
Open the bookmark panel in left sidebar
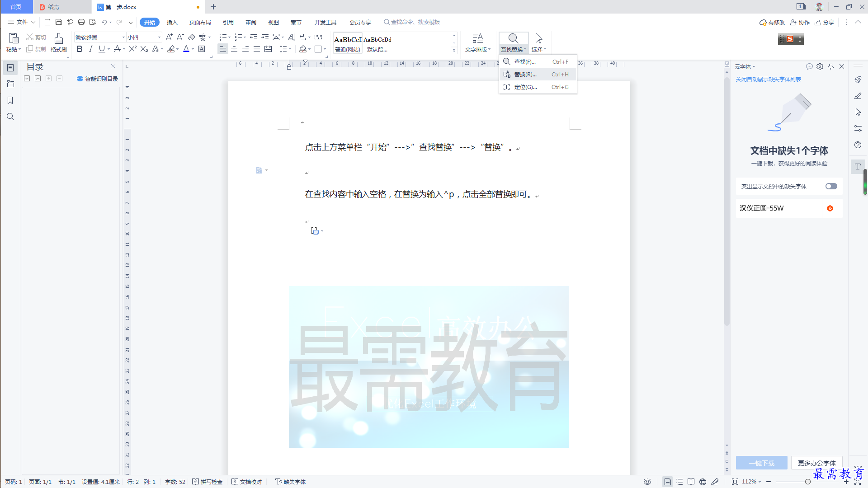(10, 100)
